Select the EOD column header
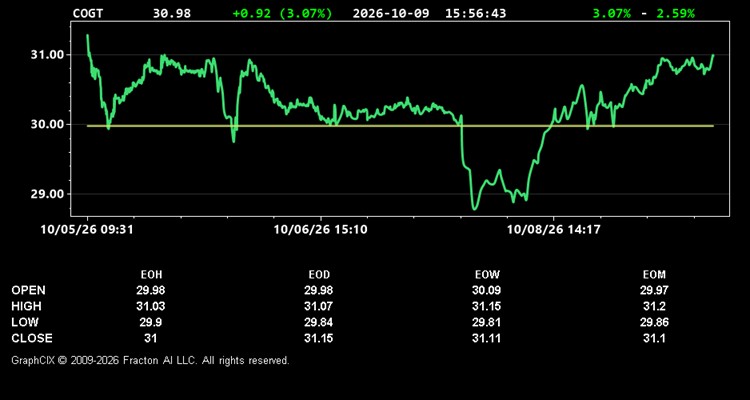 pyautogui.click(x=319, y=275)
